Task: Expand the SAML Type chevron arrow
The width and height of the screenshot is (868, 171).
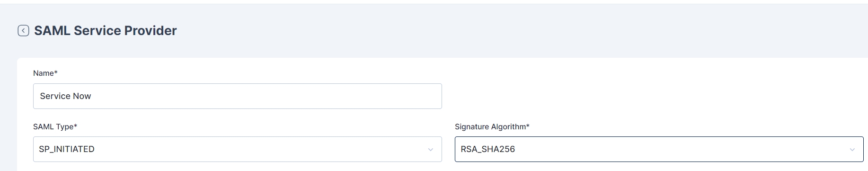Action: (431, 150)
